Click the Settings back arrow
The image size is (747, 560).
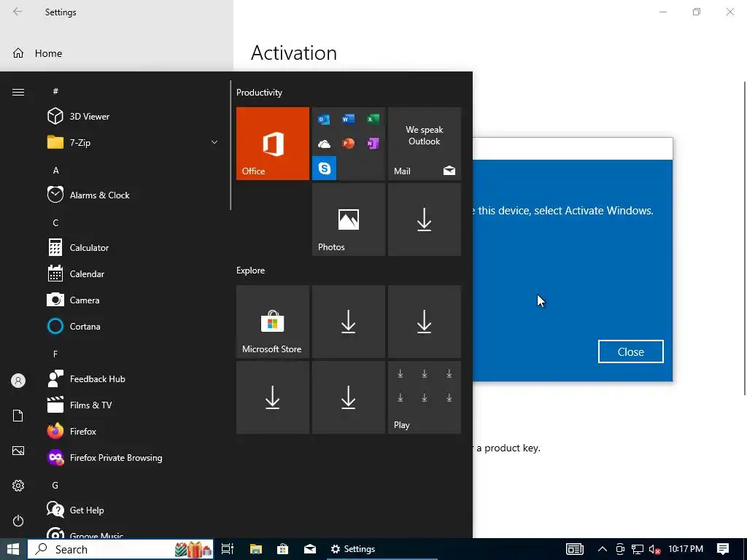point(18,12)
